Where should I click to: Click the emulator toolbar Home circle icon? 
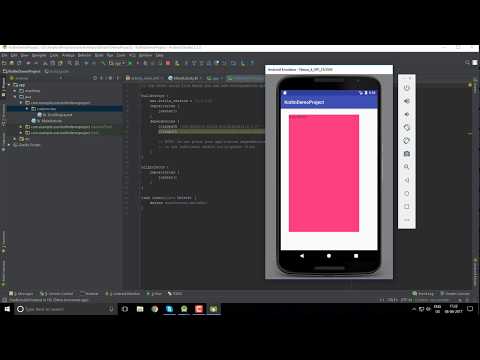(407, 193)
